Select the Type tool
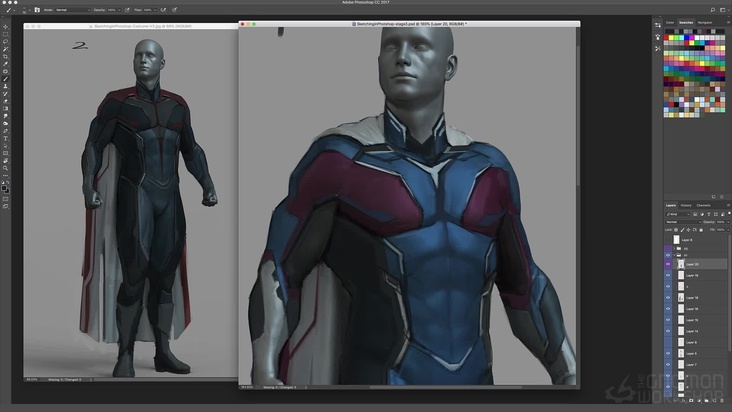Image resolution: width=732 pixels, height=412 pixels. point(6,139)
